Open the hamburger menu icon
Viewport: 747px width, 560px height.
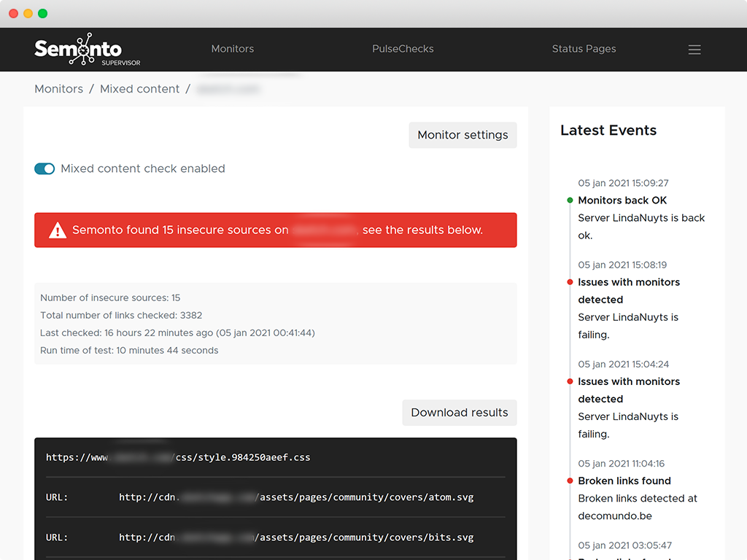point(694,50)
